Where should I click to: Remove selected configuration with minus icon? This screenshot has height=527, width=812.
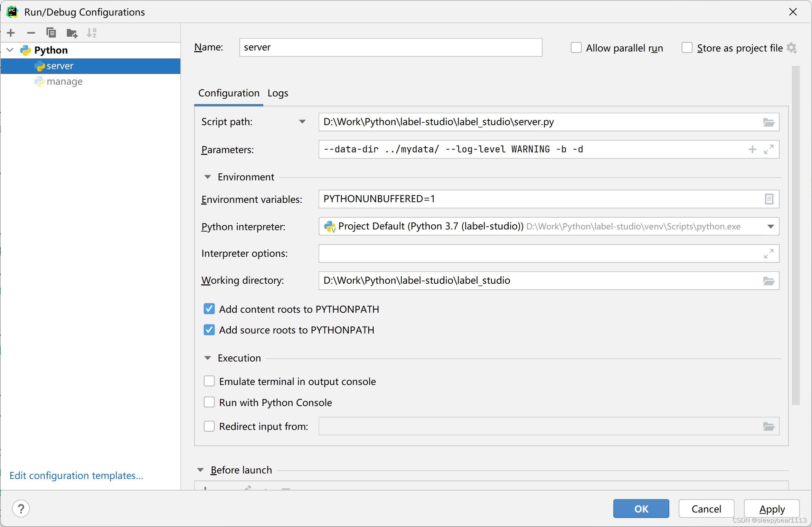[31, 33]
